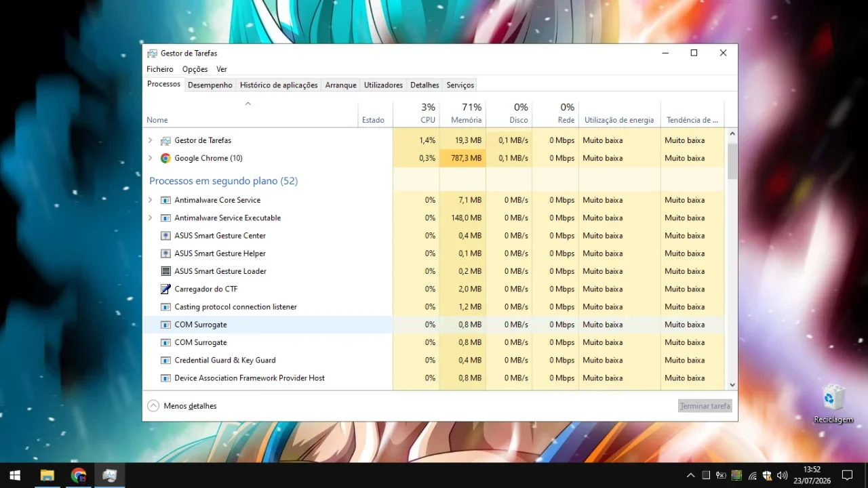Switch to the Utilizadores tab
868x488 pixels.
tap(383, 85)
